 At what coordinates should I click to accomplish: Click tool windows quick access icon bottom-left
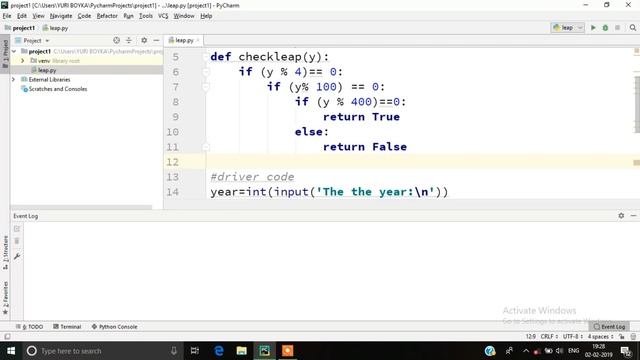click(x=7, y=337)
